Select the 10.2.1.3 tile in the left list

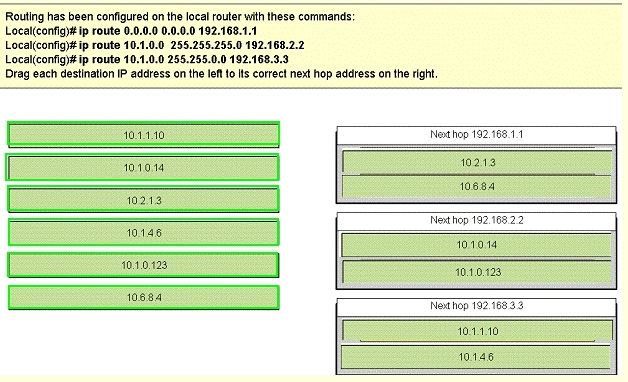click(x=143, y=199)
